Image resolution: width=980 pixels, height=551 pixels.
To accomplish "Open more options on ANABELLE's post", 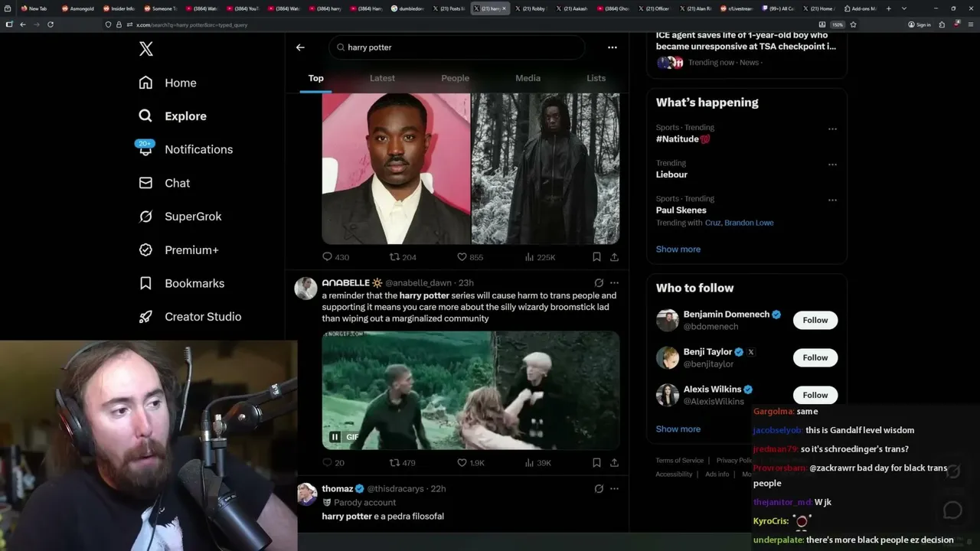I will [x=614, y=282].
